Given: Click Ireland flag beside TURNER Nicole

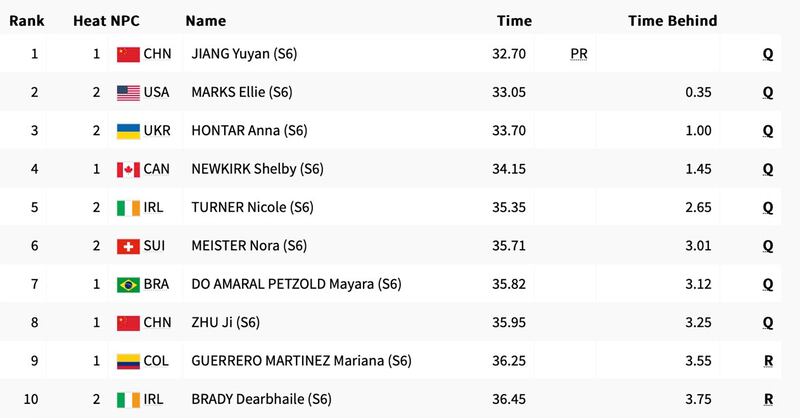Looking at the screenshot, I should point(127,208).
